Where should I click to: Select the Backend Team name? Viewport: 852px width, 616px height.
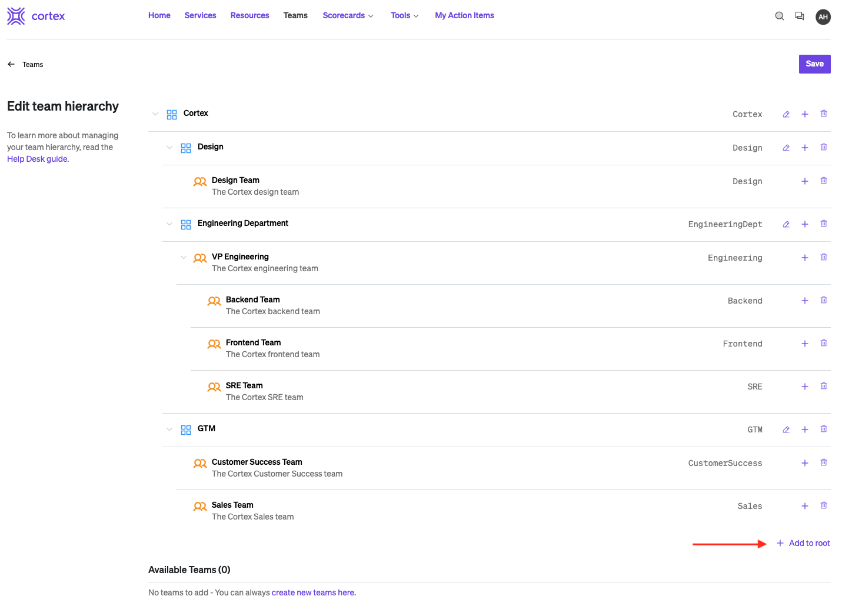click(253, 299)
